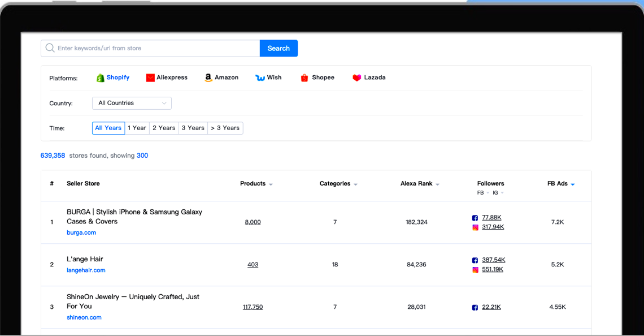Sort followers by FB arrow
Screen dimensions: 644x336
point(488,193)
